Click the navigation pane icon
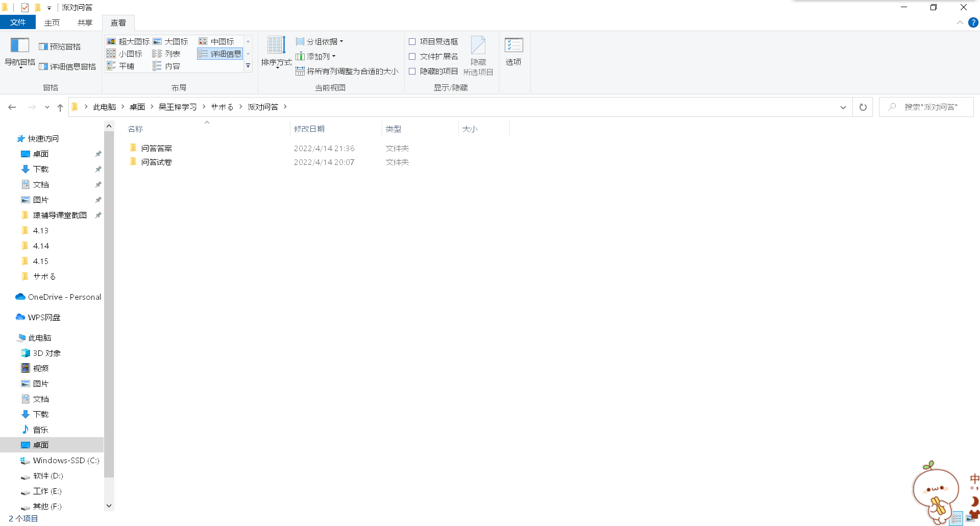This screenshot has height=526, width=980. [20, 46]
